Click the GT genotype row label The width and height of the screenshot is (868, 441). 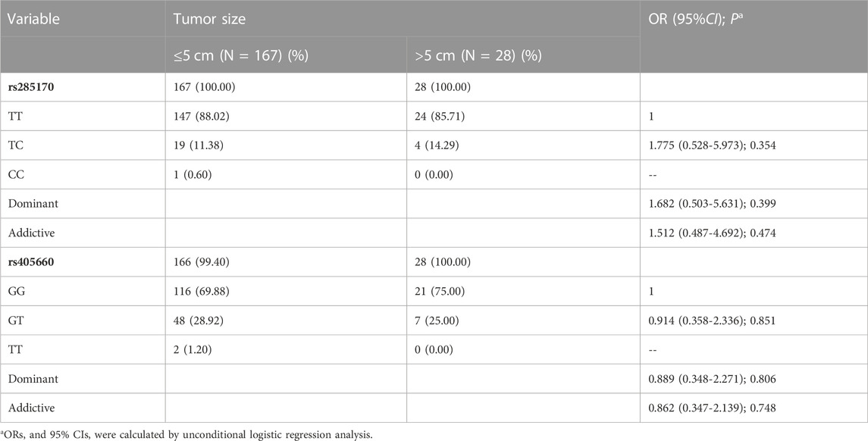(x=15, y=321)
